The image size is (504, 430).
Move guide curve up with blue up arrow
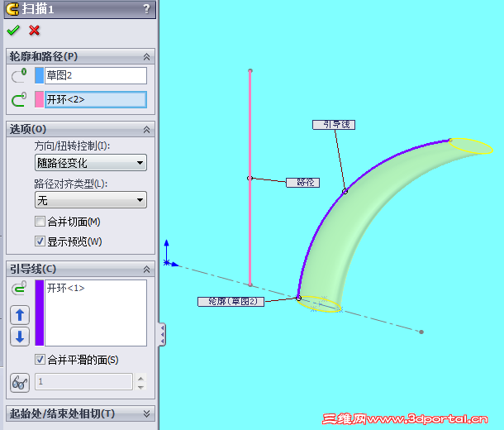click(x=20, y=315)
